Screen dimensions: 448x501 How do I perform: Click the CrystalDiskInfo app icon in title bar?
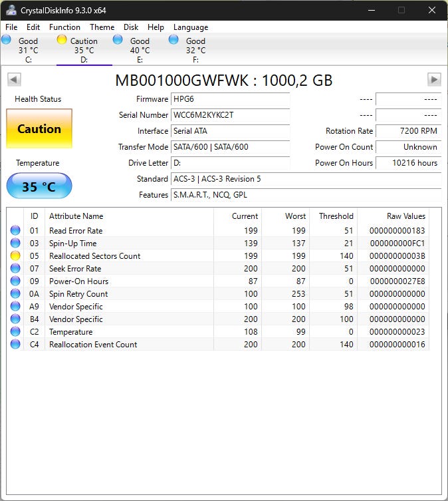tap(11, 10)
